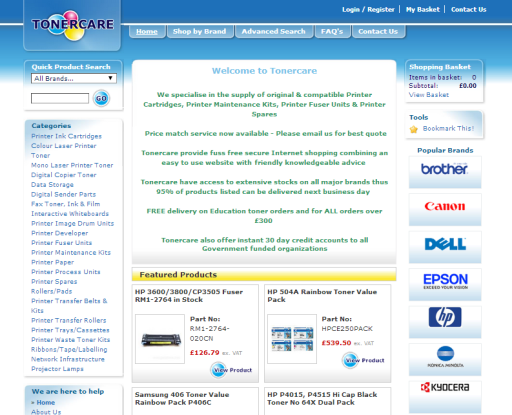Viewport: 512px width, 415px height.
Task: Open the FAQ's tab
Action: tap(332, 32)
